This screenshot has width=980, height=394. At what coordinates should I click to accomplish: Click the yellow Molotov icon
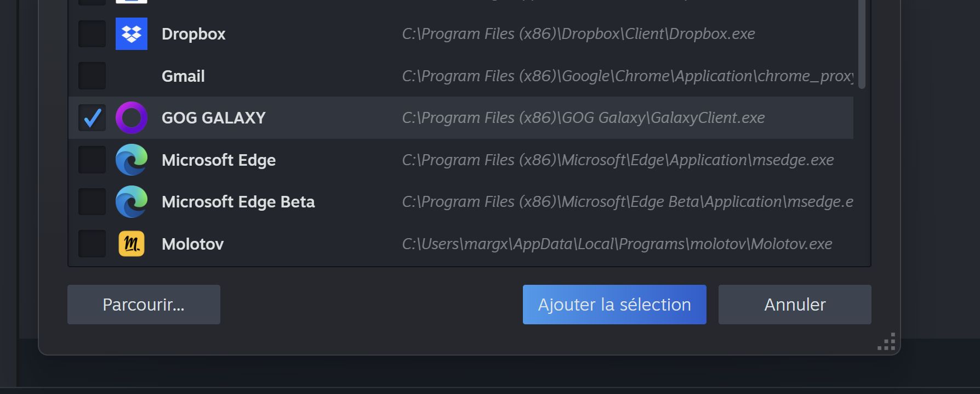click(132, 244)
